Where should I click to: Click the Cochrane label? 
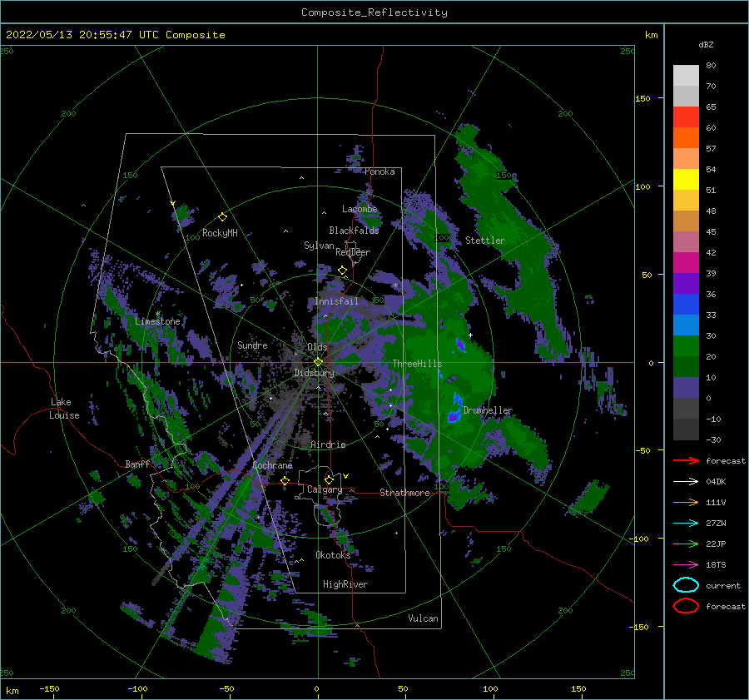pos(272,465)
